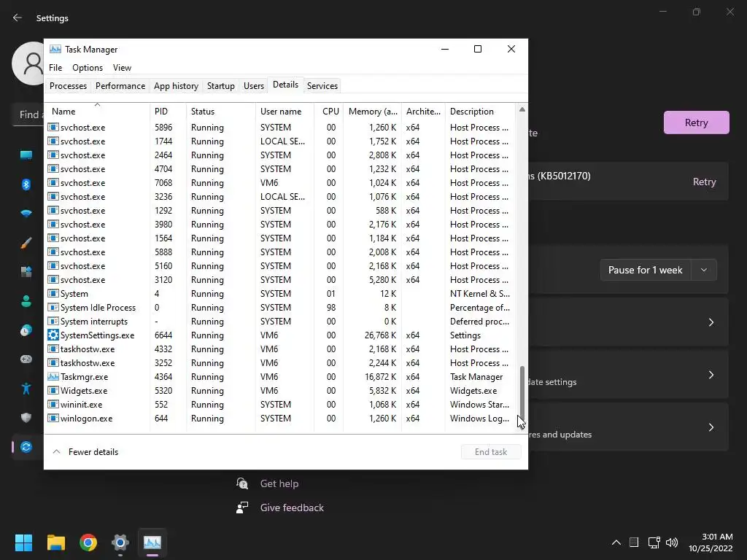The height and width of the screenshot is (560, 747).
Task: Open Time & language clock icon in Settings
Action: click(x=26, y=330)
